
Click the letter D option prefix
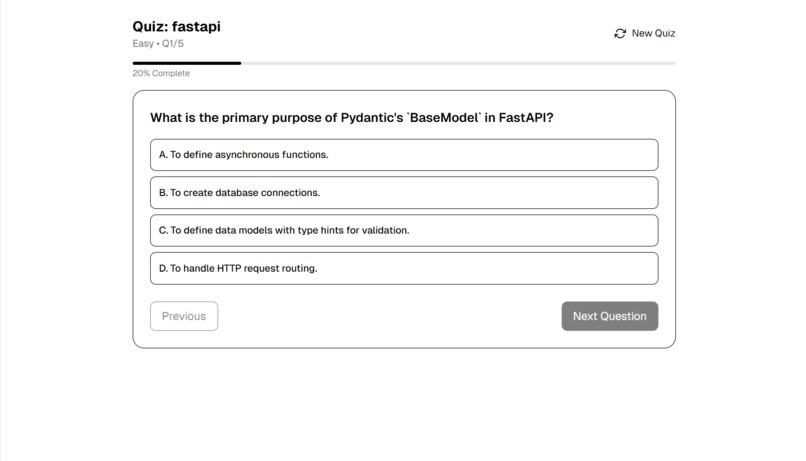[x=163, y=269]
